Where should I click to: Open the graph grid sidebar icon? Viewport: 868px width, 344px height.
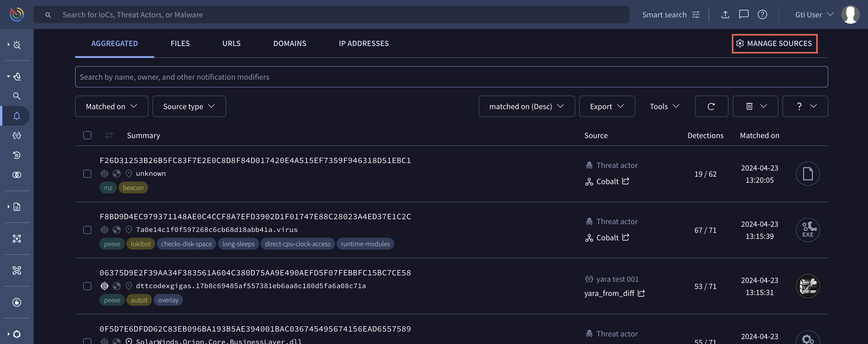[17, 239]
